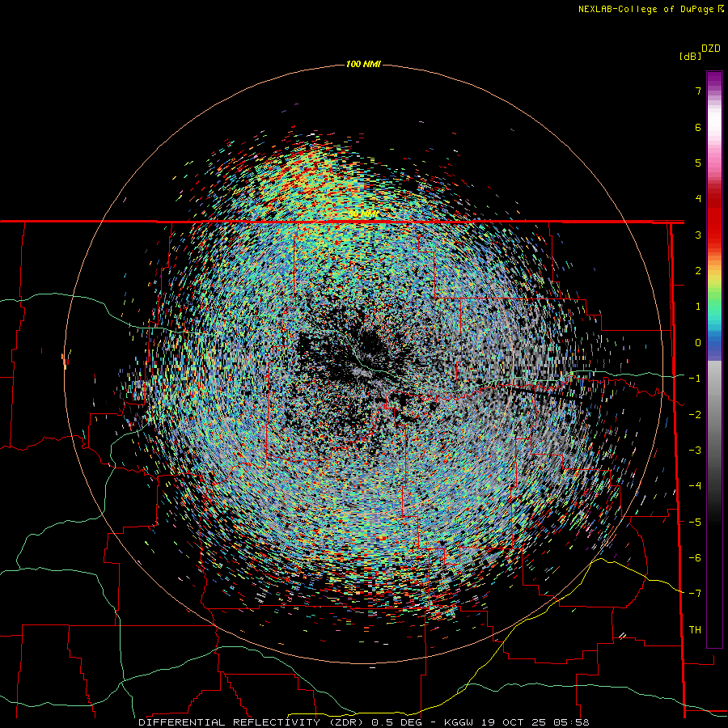Click the 05:58 timestamp
Viewport: 728px width, 728px height.
click(572, 722)
